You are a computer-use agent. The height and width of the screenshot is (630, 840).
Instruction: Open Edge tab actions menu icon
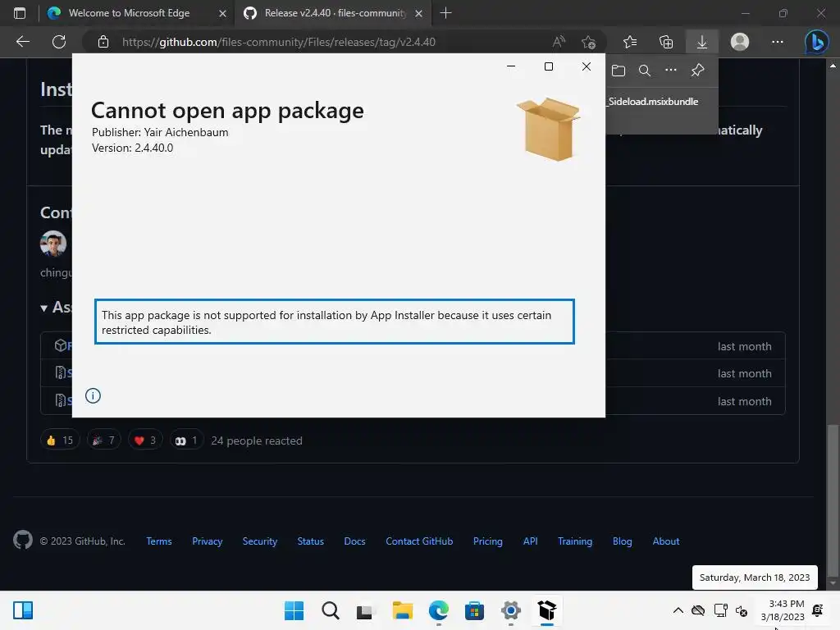pos(20,13)
